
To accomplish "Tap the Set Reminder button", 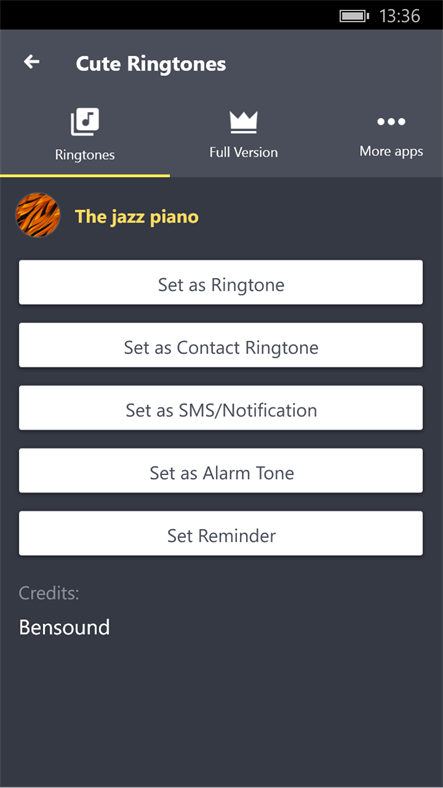I will click(x=221, y=534).
